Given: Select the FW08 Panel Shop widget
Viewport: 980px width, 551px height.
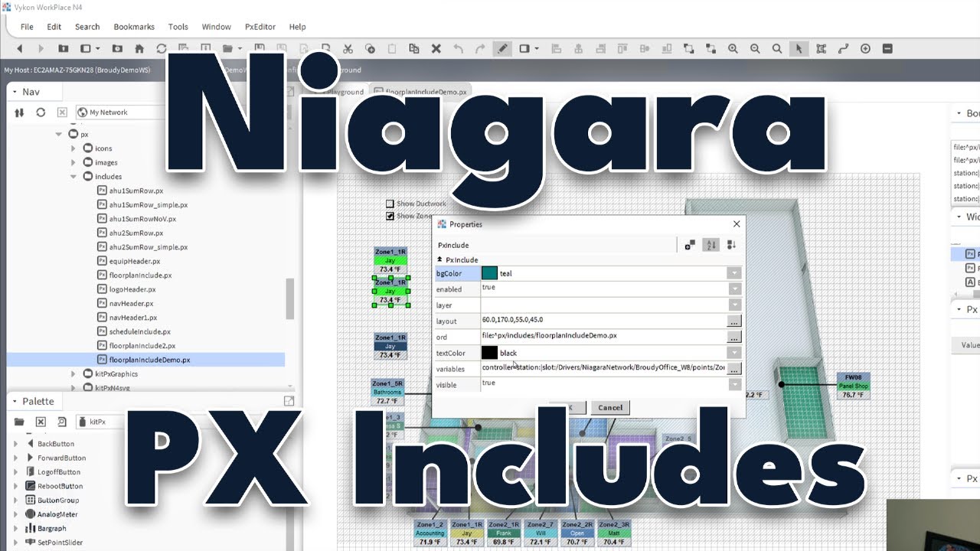Looking at the screenshot, I should (x=854, y=386).
